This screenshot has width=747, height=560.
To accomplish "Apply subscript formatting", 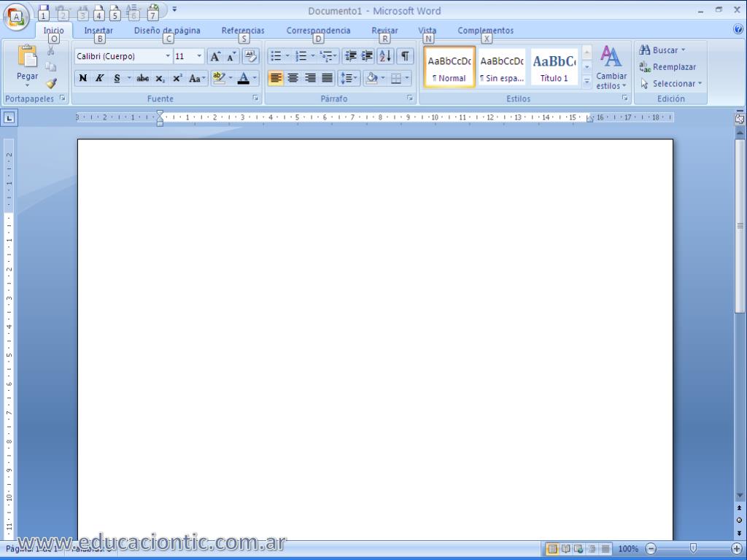I will (x=160, y=78).
